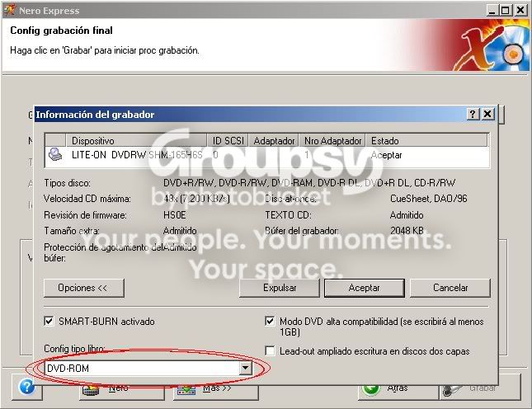Click the Cancelar button

pyautogui.click(x=450, y=288)
